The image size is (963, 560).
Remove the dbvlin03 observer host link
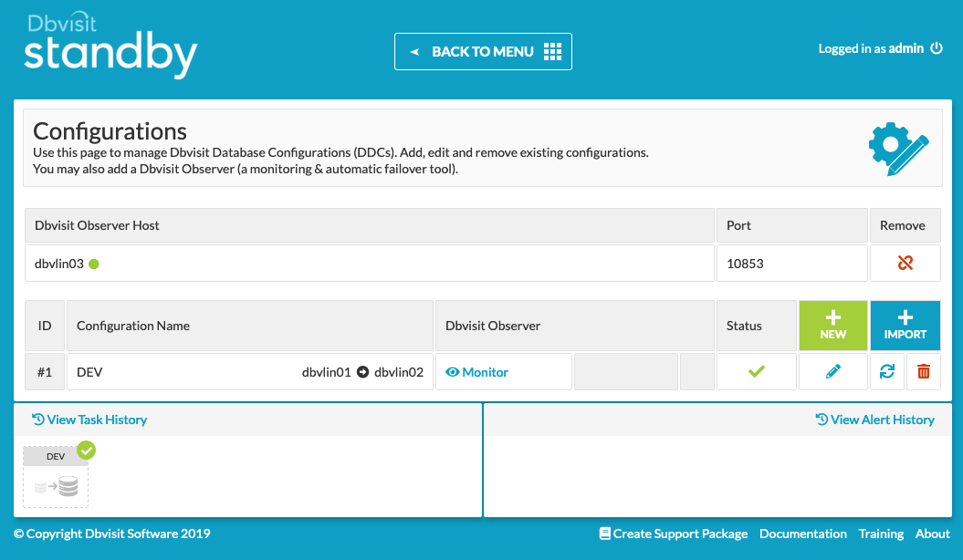pos(905,264)
